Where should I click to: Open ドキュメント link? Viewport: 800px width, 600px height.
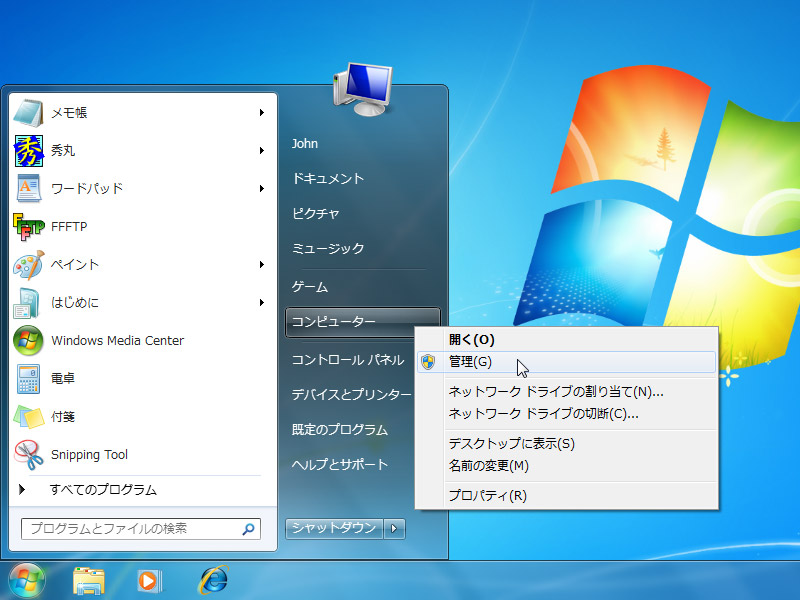tap(328, 179)
